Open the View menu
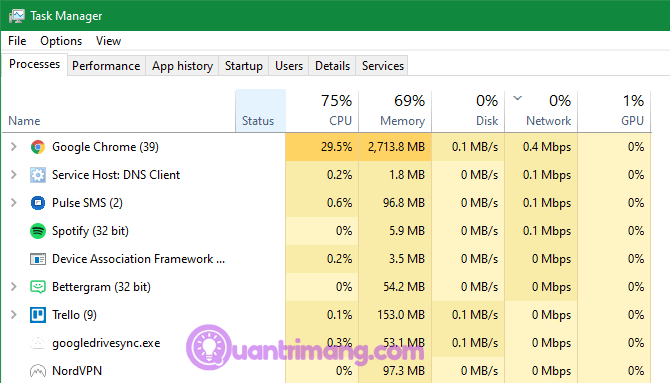Image resolution: width=670 pixels, height=383 pixels. point(109,41)
